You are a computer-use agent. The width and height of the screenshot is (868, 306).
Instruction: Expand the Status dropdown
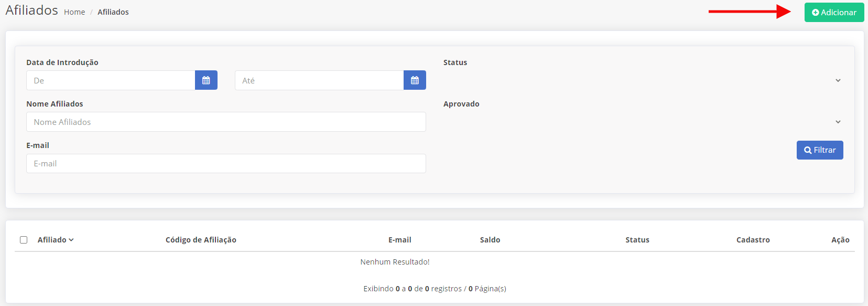(643, 80)
